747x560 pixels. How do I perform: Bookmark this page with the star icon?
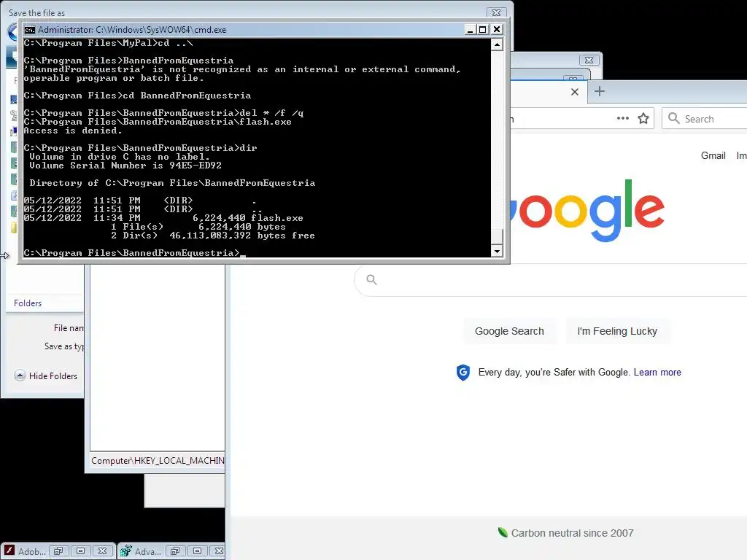[643, 119]
